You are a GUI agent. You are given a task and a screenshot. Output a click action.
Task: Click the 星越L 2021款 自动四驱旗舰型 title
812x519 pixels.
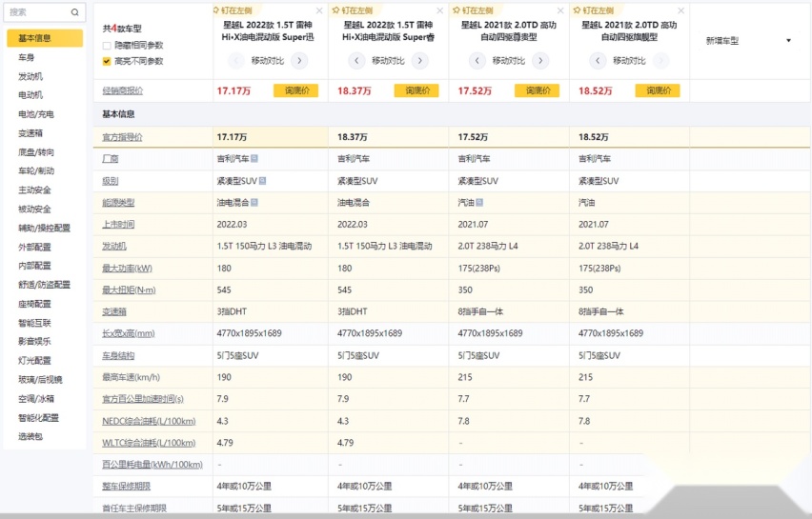tap(629, 30)
